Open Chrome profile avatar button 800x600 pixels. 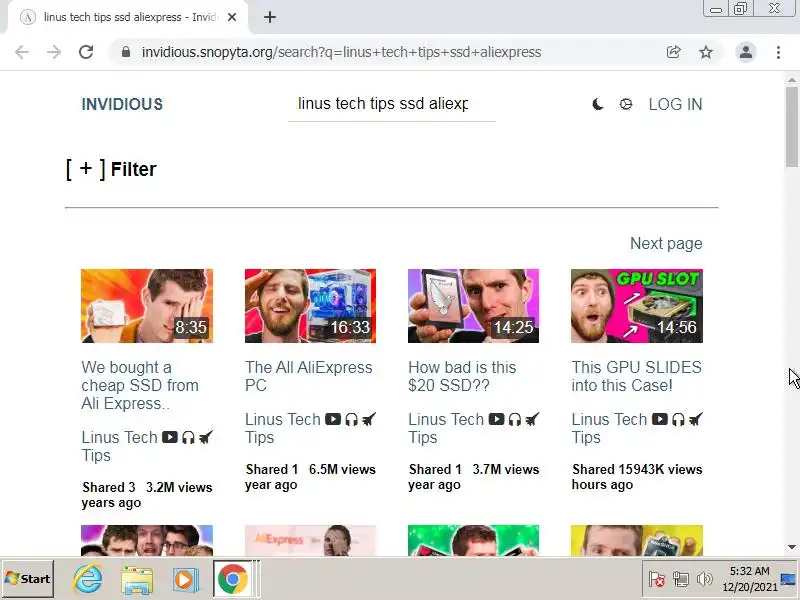pyautogui.click(x=745, y=52)
